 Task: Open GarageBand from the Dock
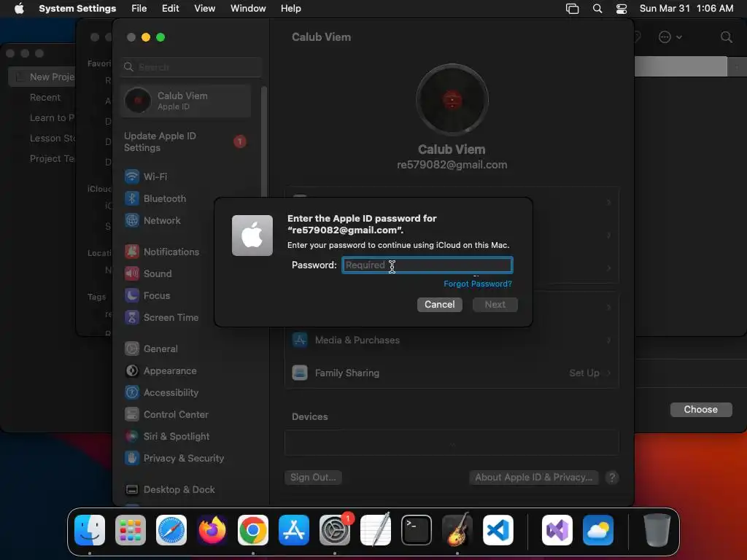click(x=457, y=530)
